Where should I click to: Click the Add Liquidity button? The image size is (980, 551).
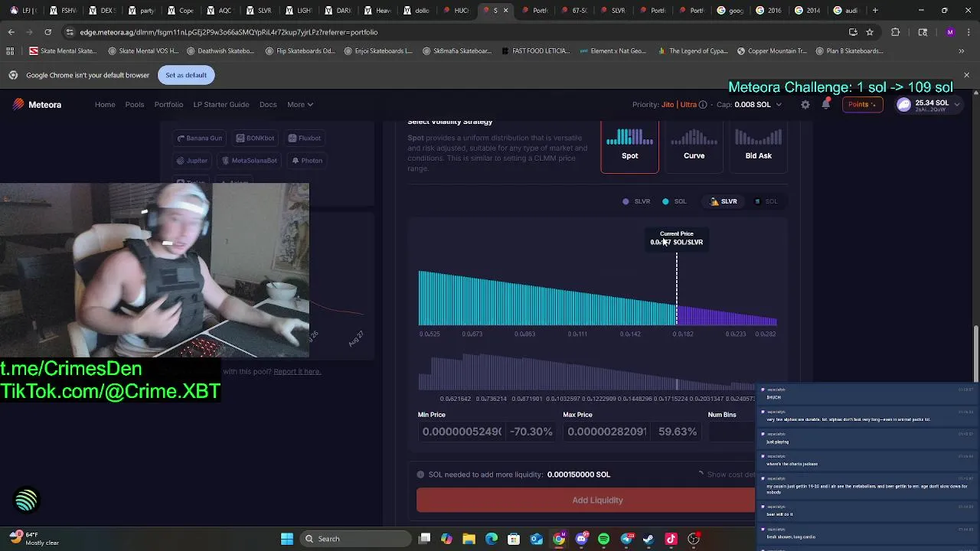[x=586, y=500]
